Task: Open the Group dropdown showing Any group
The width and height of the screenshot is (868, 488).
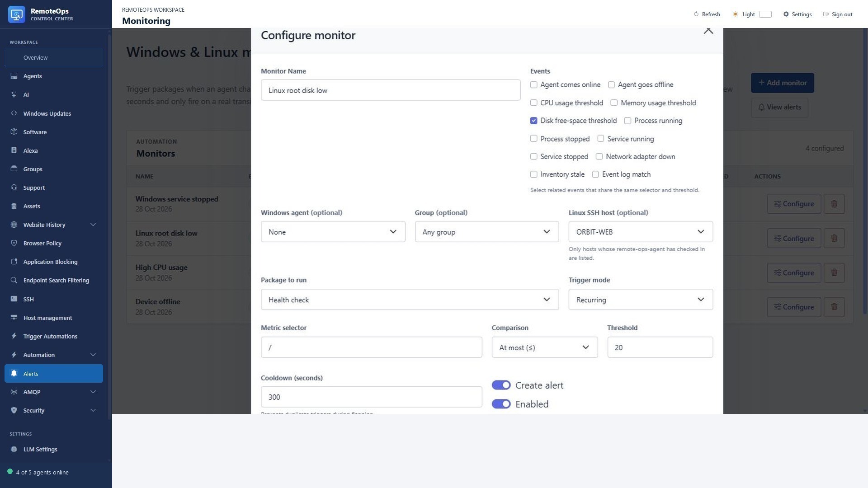Action: (x=487, y=232)
